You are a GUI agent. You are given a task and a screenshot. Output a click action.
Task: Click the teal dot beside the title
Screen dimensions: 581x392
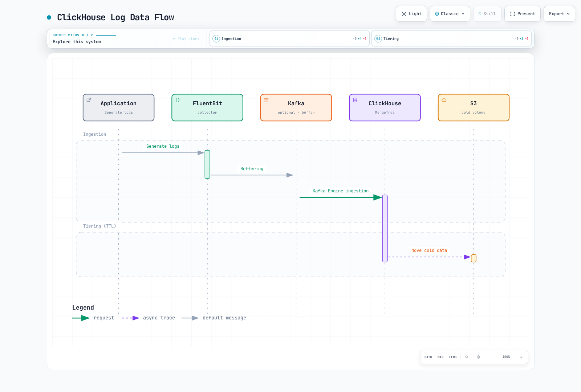[x=49, y=17]
